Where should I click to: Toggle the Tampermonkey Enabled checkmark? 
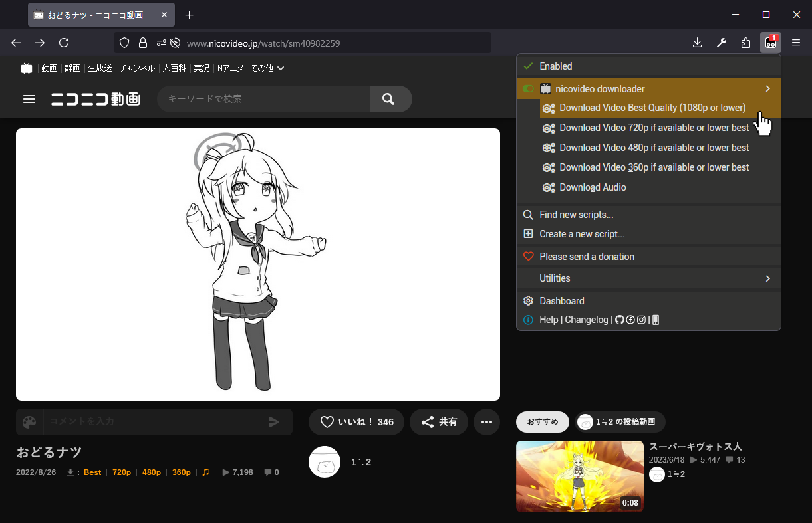[x=529, y=66]
